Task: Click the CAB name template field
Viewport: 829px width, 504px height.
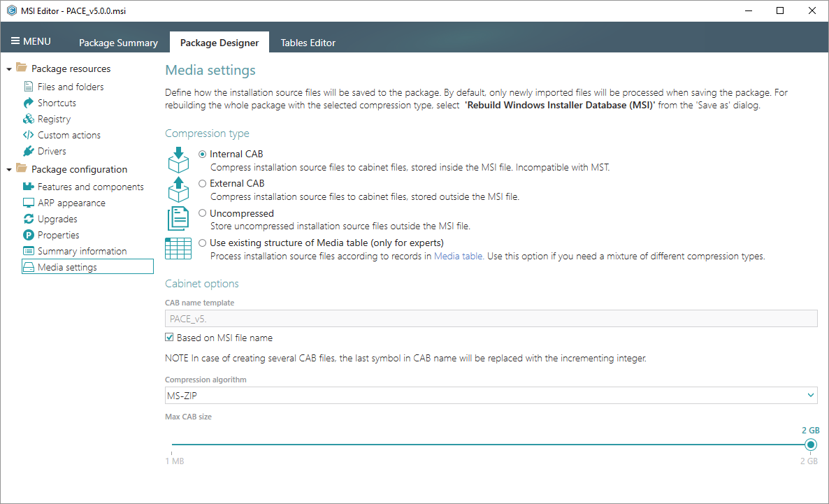Action: click(491, 318)
